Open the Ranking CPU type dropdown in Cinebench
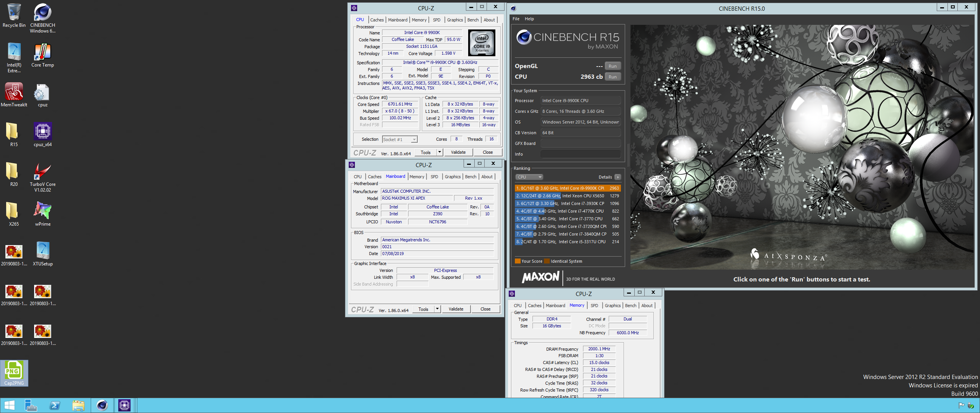This screenshot has width=980, height=413. tap(529, 177)
